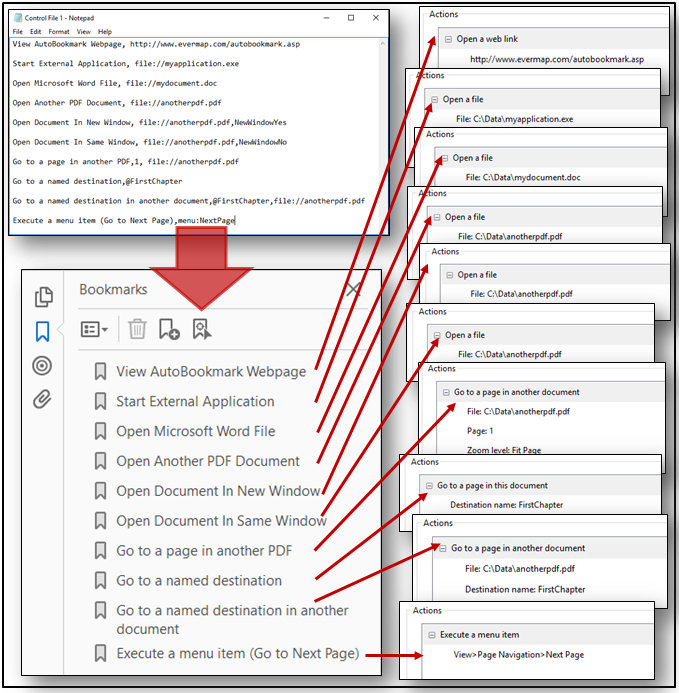Open the Edit menu in Notepad
This screenshot has height=693, width=679.
(35, 32)
